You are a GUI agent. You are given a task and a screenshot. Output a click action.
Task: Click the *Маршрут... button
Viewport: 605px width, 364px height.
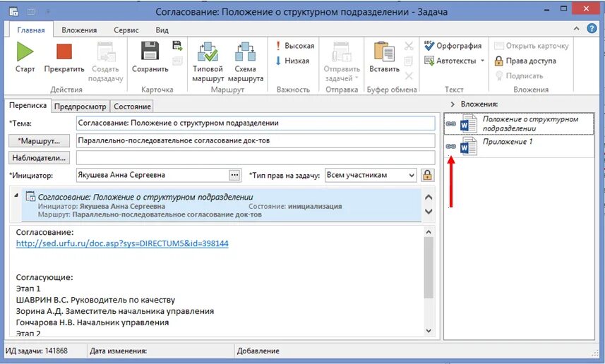39,141
